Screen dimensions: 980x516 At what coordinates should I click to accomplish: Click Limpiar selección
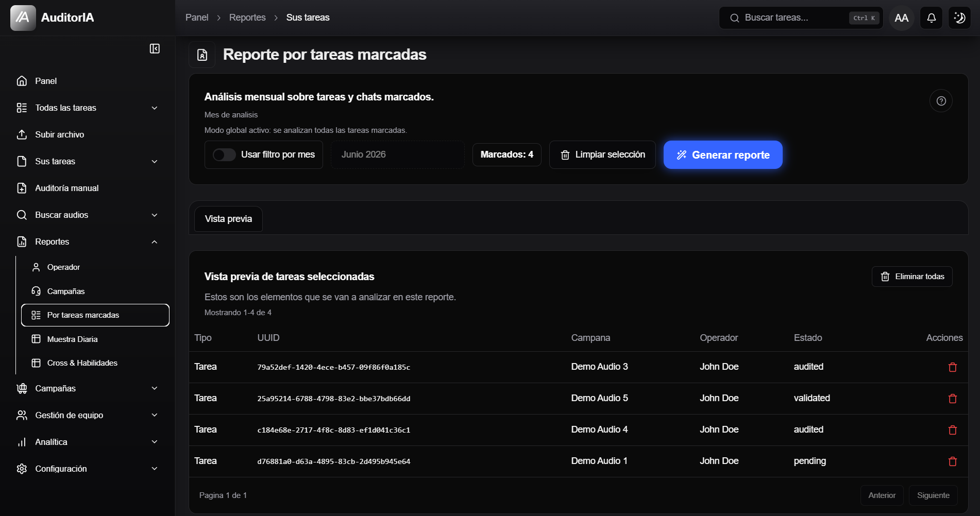[602, 154]
